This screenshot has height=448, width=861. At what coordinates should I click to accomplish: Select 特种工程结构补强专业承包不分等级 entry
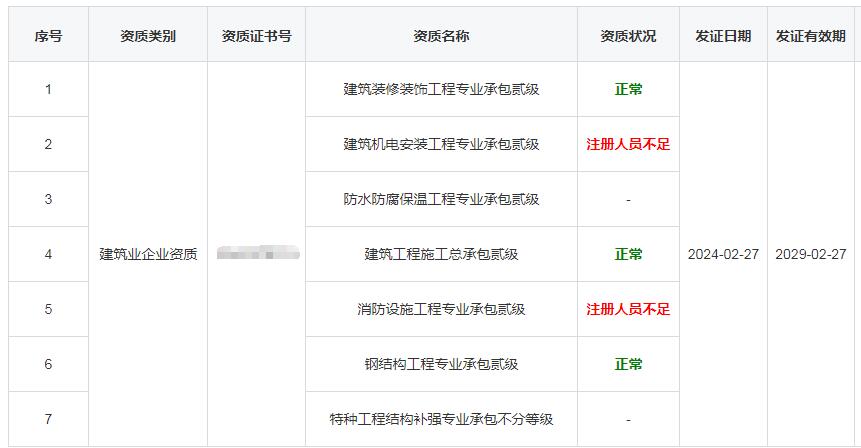click(441, 419)
